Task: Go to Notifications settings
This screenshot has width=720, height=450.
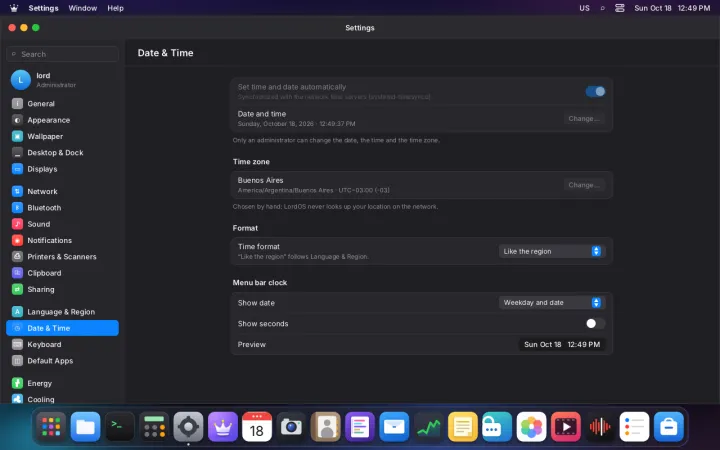Action: click(x=62, y=241)
